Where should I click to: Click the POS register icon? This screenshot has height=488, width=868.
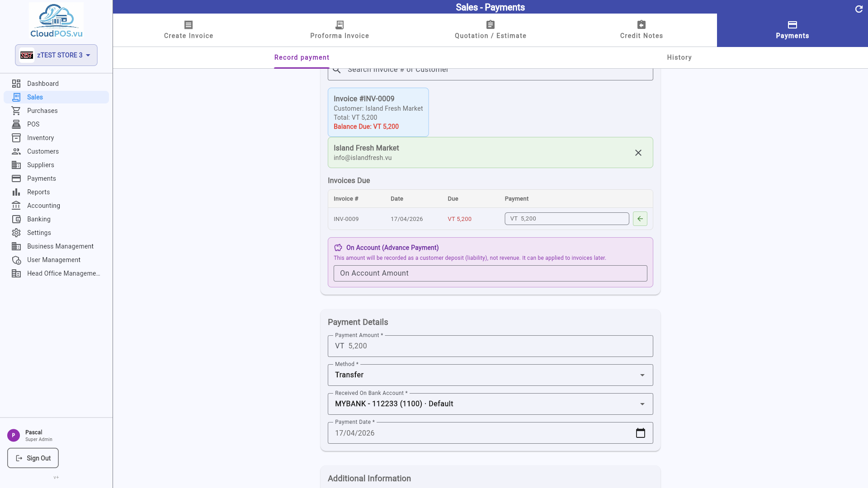16,124
